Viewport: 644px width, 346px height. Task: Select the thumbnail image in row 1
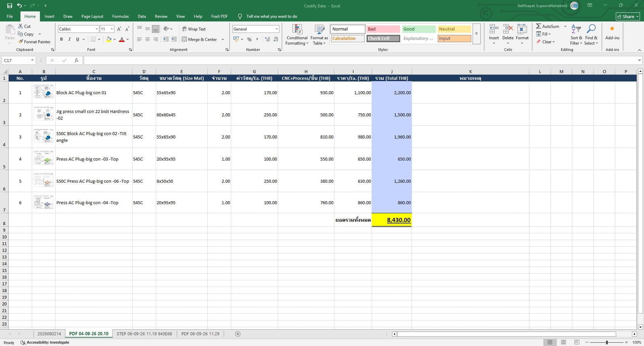tap(44, 92)
